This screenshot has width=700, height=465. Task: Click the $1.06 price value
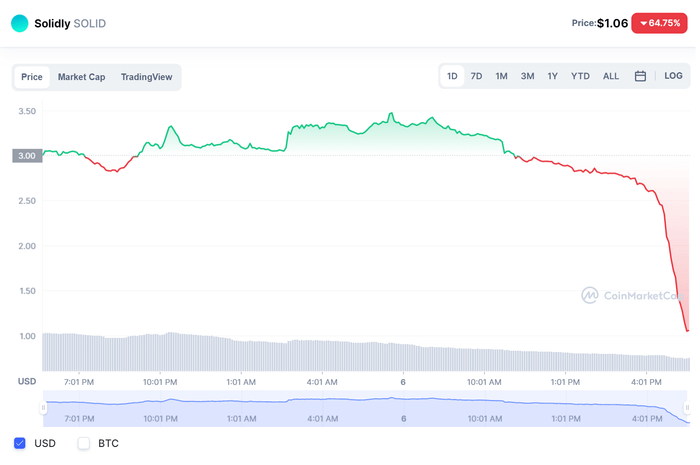612,23
